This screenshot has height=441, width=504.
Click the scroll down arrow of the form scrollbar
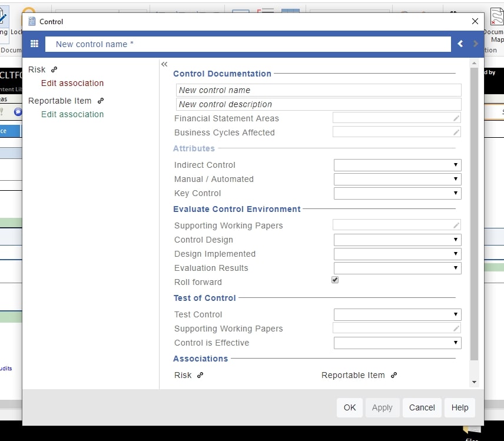(475, 382)
